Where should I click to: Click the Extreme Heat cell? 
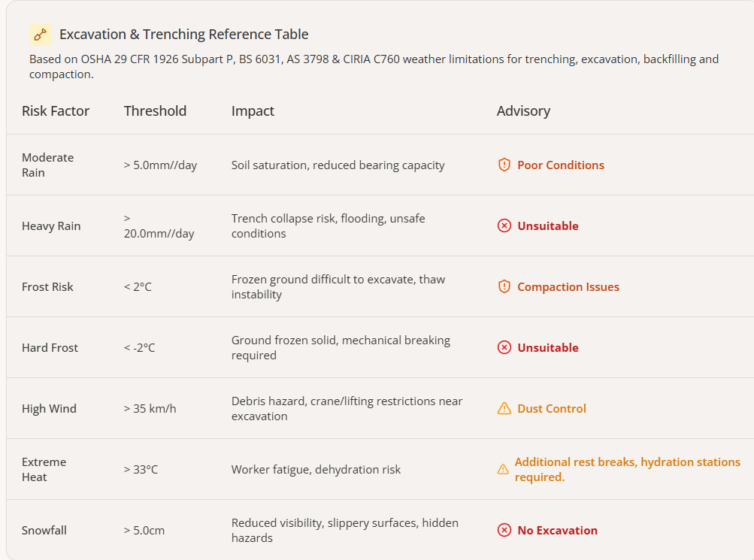click(x=44, y=469)
